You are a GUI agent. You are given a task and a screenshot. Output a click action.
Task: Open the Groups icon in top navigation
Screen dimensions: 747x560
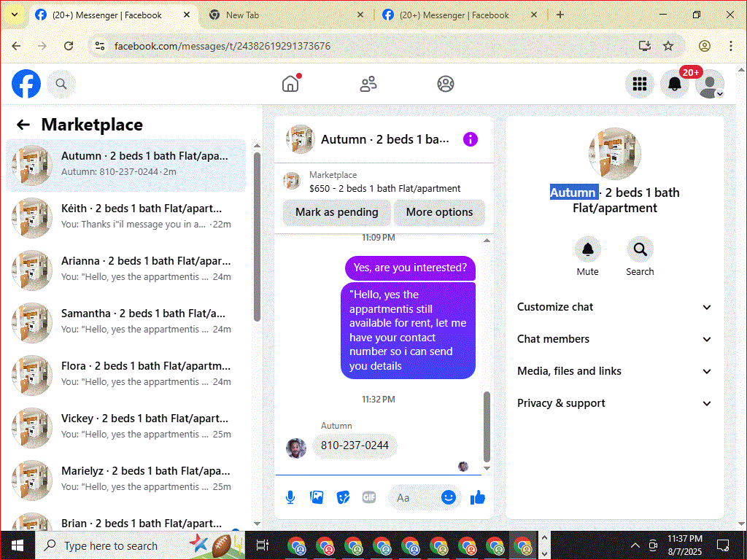coord(446,84)
